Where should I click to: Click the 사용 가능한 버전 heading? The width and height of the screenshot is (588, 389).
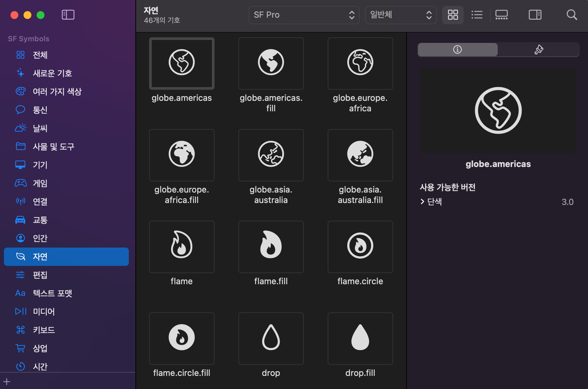point(448,187)
